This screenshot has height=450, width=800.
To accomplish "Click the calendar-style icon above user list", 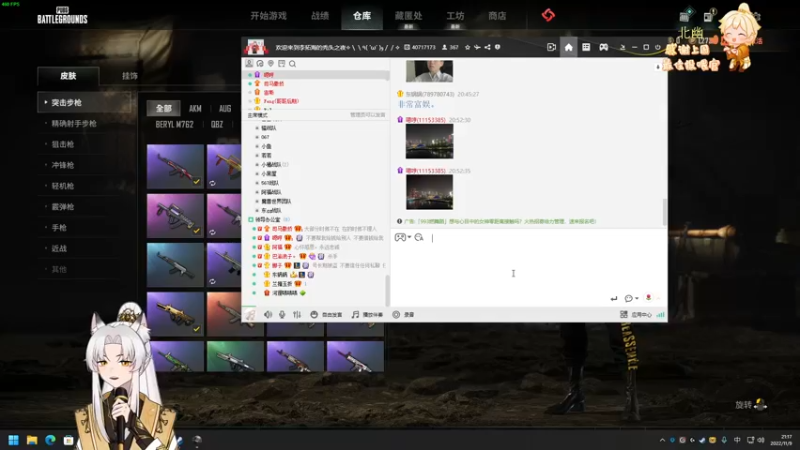I will point(282,63).
